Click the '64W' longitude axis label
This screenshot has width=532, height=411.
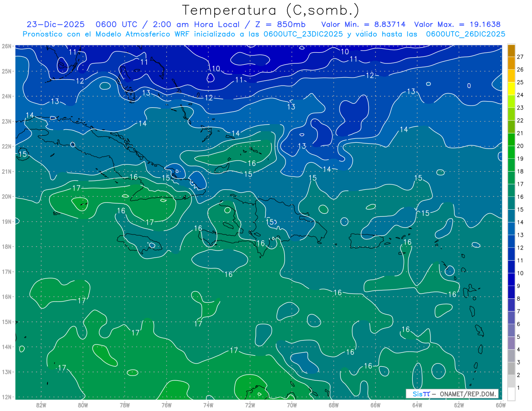pos(417,405)
